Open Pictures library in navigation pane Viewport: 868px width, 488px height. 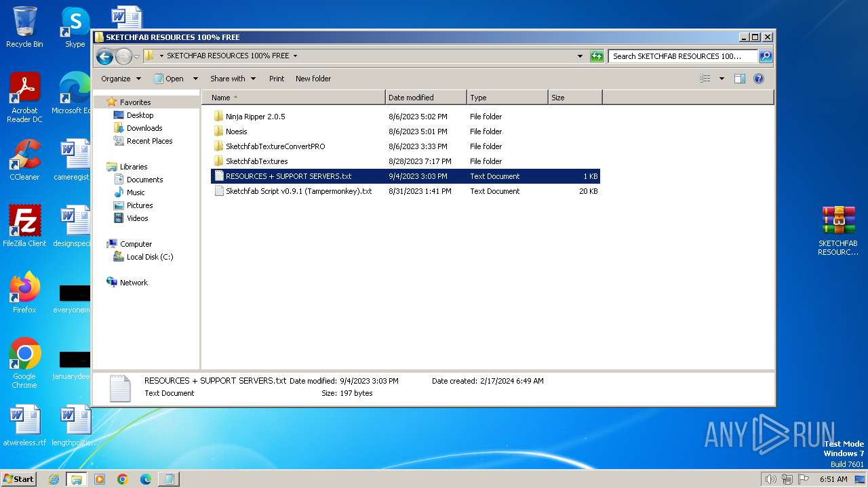pos(140,205)
